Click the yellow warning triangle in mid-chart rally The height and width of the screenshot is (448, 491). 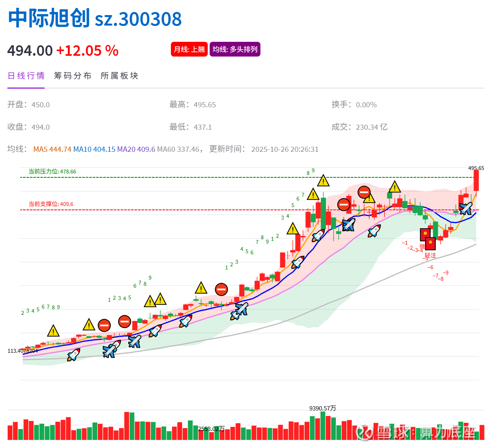pyautogui.click(x=201, y=289)
